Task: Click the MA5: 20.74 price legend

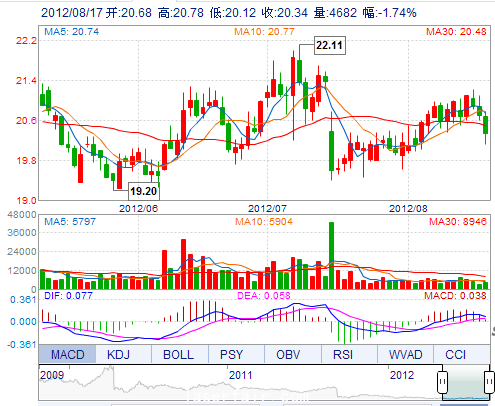Action: 72,32
